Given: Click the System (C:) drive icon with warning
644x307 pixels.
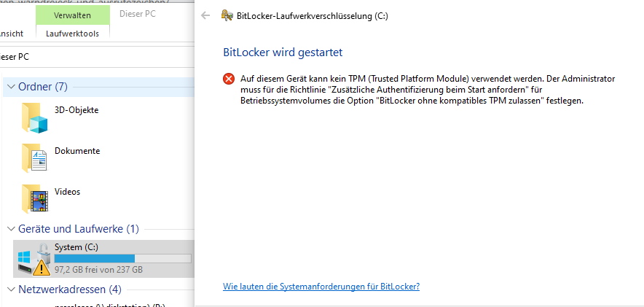Looking at the screenshot, I should tap(34, 260).
